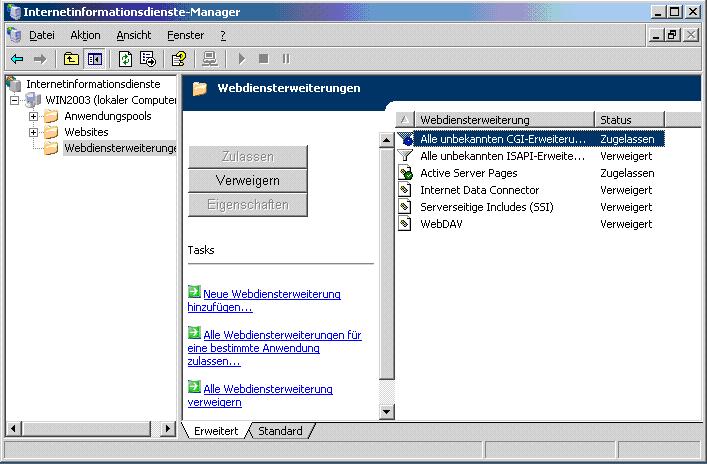The image size is (707, 464).
Task: Select WIN2003 (lokaler Computer) node
Action: [x=111, y=100]
